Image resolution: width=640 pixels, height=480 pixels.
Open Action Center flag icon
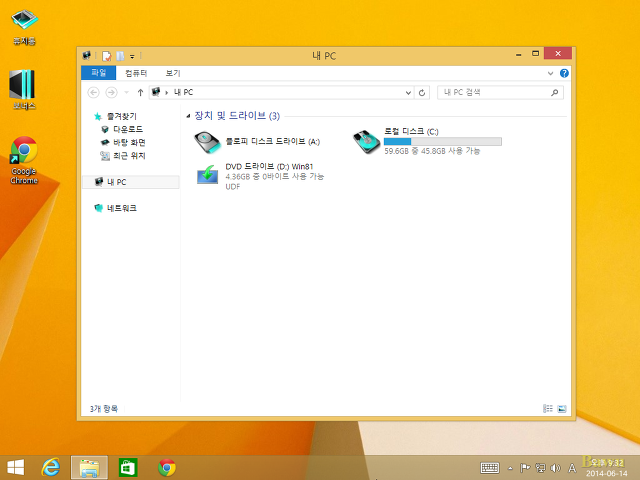point(525,468)
